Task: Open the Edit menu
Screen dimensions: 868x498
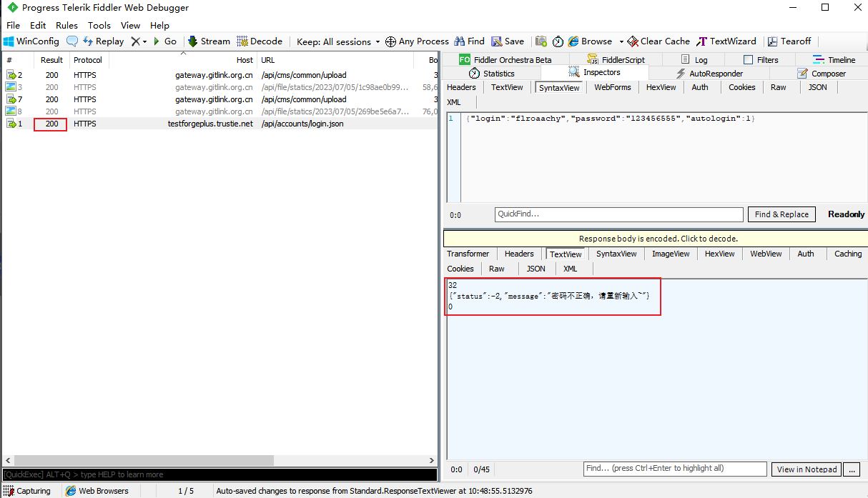Action: 38,25
